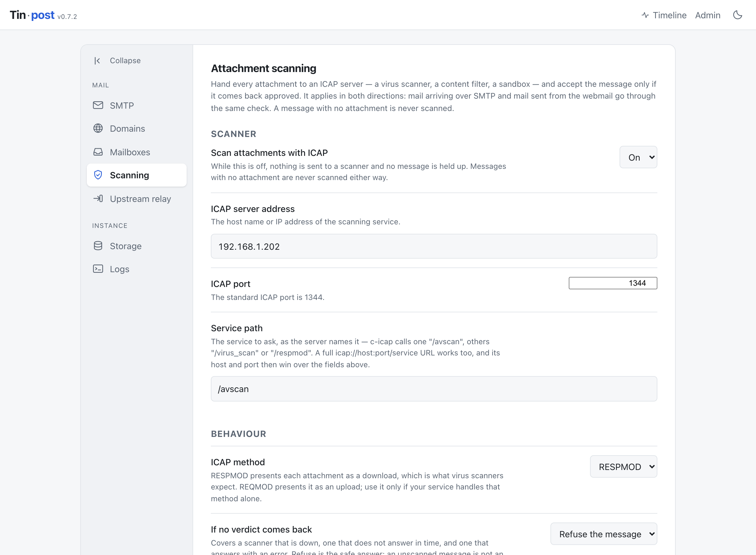Click the ICAP server address field
This screenshot has height=555, width=756.
[434, 246]
